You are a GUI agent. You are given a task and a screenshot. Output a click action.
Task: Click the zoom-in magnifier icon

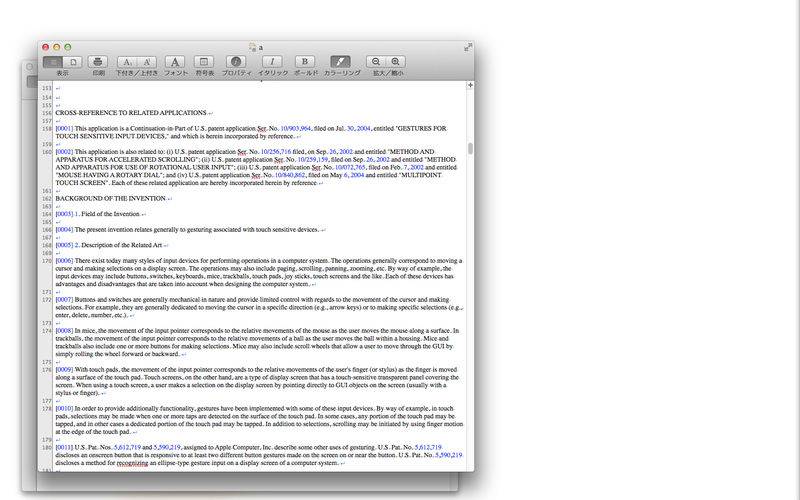395,62
